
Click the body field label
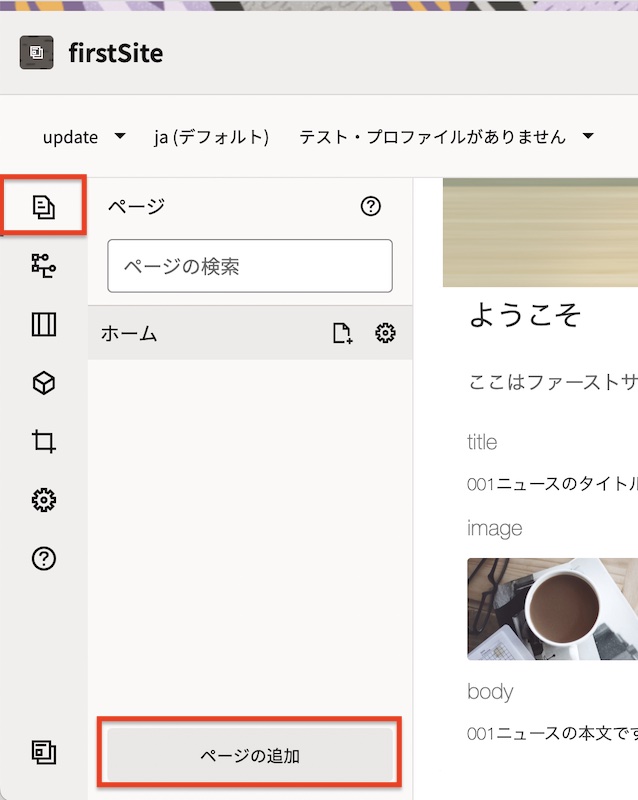pos(490,691)
